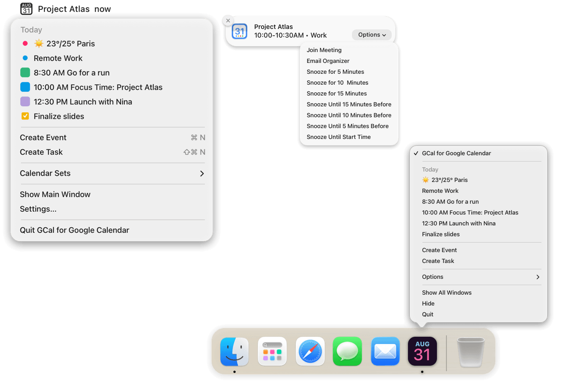Select Snooze Until 10 Minutes Before
The image size is (588, 382).
[x=349, y=115]
